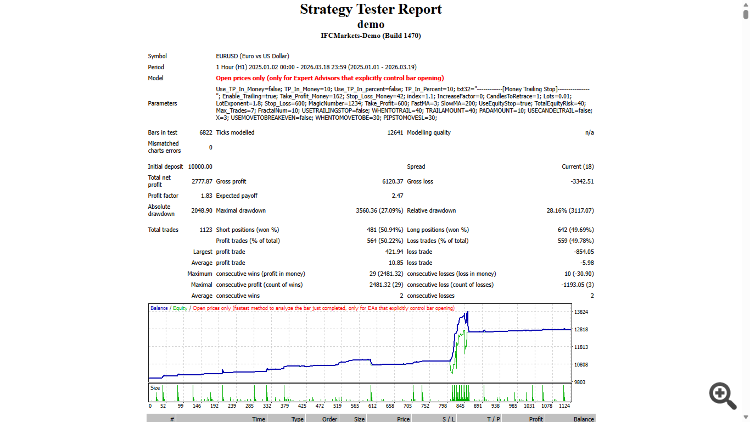The image size is (750, 422).
Task: Click the '1.83' profit factor value
Action: point(207,196)
